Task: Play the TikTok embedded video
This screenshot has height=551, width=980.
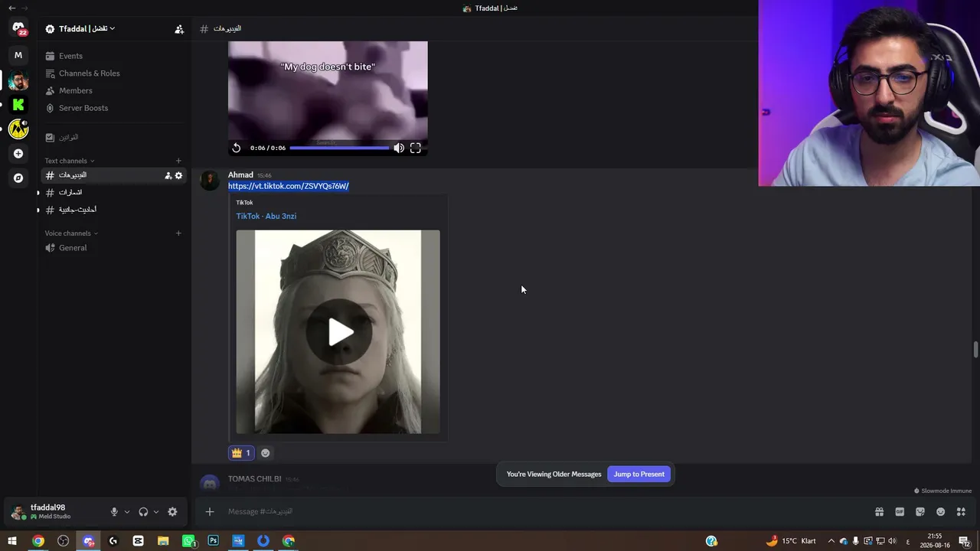Action: coord(341,332)
